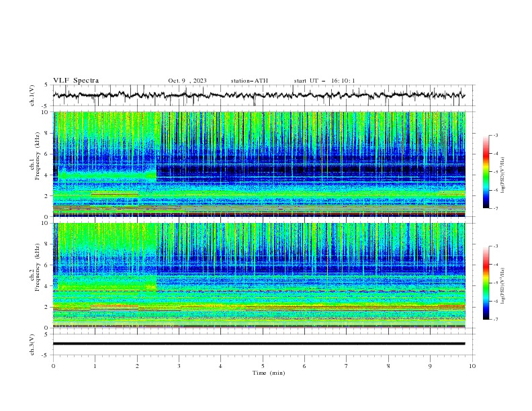This screenshot has height=411, width=532.
Task: Select the "Oct. 9 , 2023" date text
Action: point(187,81)
